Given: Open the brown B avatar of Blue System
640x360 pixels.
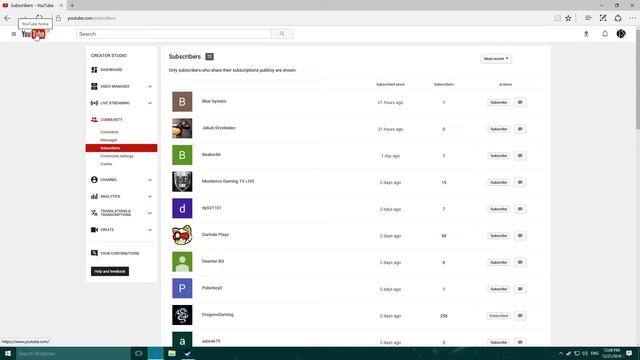Looking at the screenshot, I should 182,102.
